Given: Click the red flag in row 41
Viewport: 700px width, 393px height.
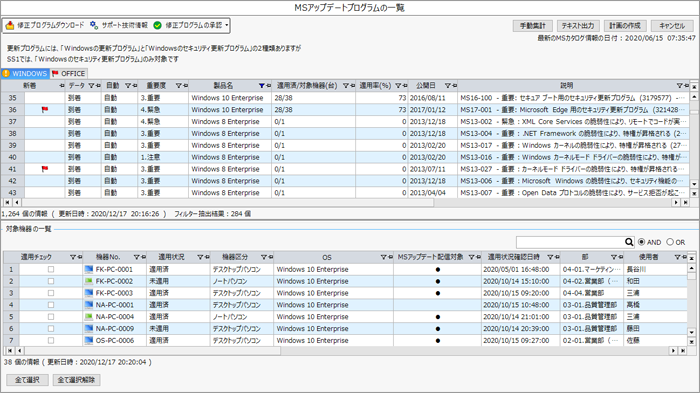Looking at the screenshot, I should tap(45, 169).
